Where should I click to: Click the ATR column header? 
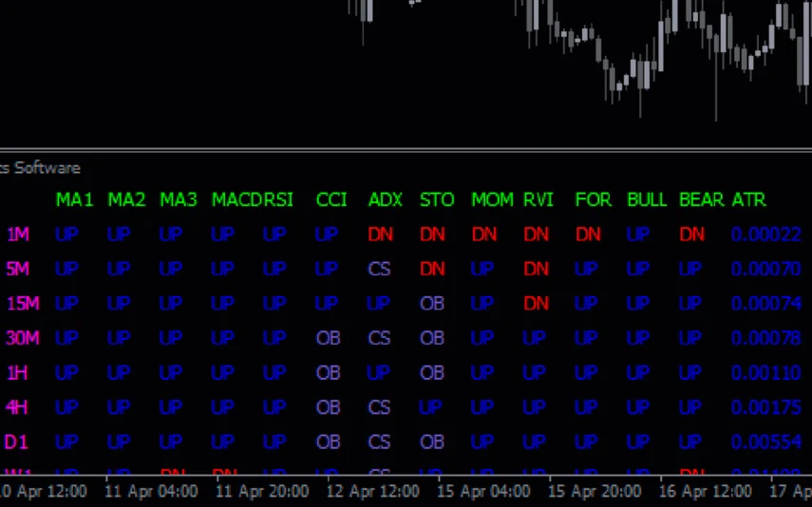point(748,200)
